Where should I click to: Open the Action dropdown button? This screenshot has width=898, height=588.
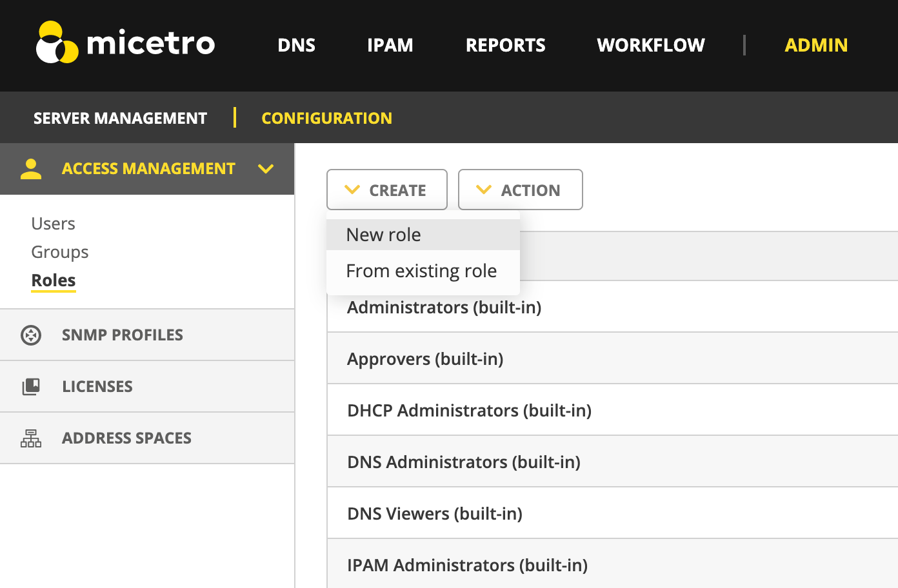click(x=520, y=190)
